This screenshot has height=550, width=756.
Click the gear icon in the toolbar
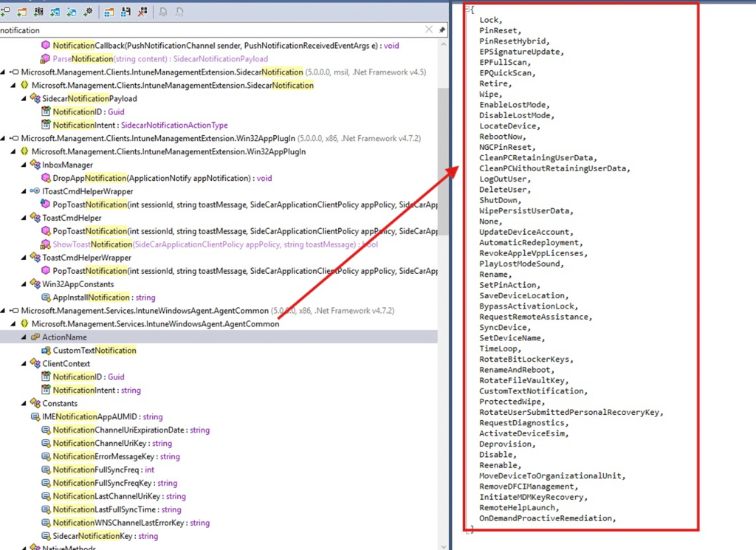pyautogui.click(x=88, y=12)
